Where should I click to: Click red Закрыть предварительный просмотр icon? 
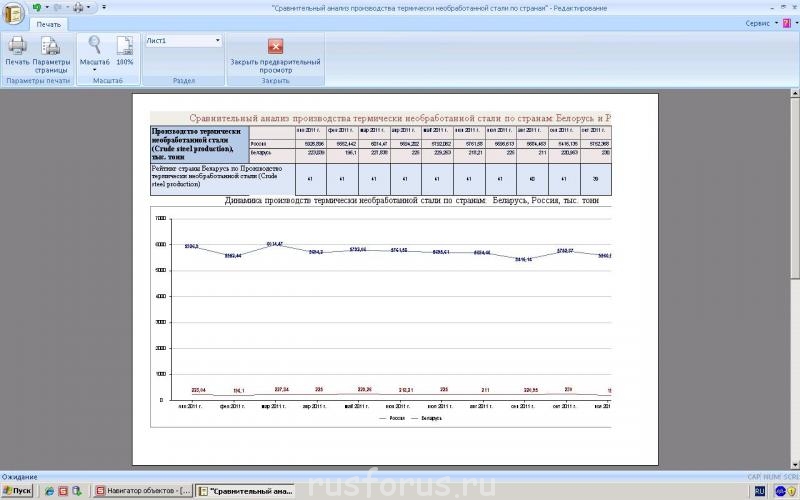[x=275, y=46]
